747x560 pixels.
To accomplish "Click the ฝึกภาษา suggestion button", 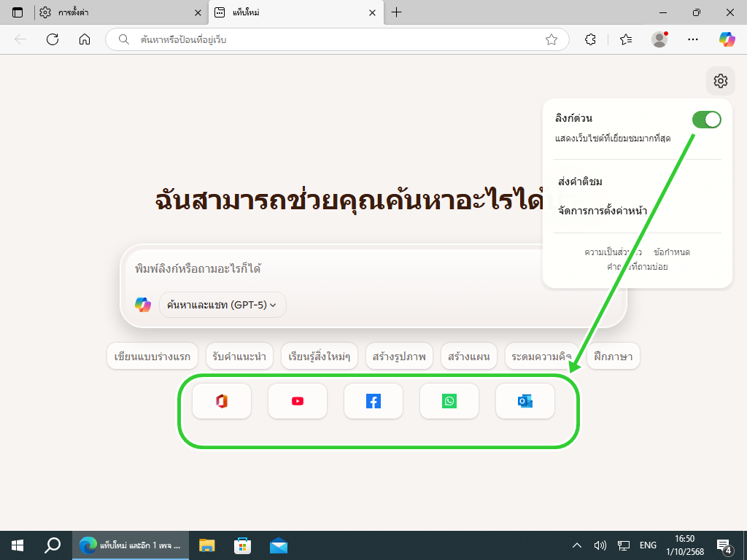I will click(x=613, y=357).
